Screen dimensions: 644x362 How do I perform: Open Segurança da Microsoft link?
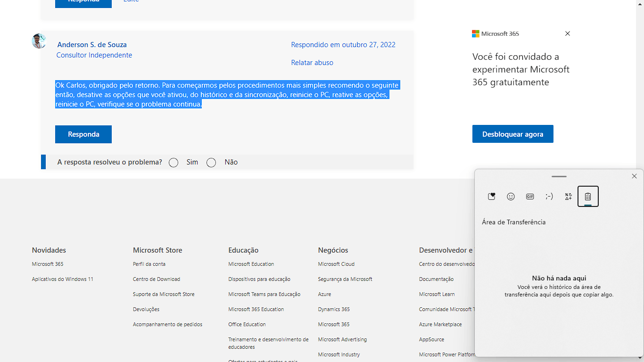click(345, 279)
